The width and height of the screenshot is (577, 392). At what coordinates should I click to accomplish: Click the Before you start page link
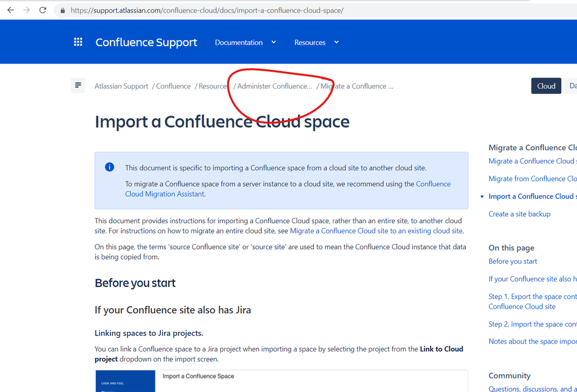pos(512,261)
